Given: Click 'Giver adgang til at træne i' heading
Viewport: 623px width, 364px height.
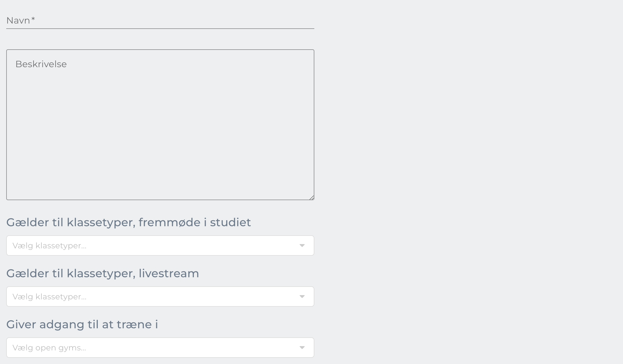Looking at the screenshot, I should [82, 325].
